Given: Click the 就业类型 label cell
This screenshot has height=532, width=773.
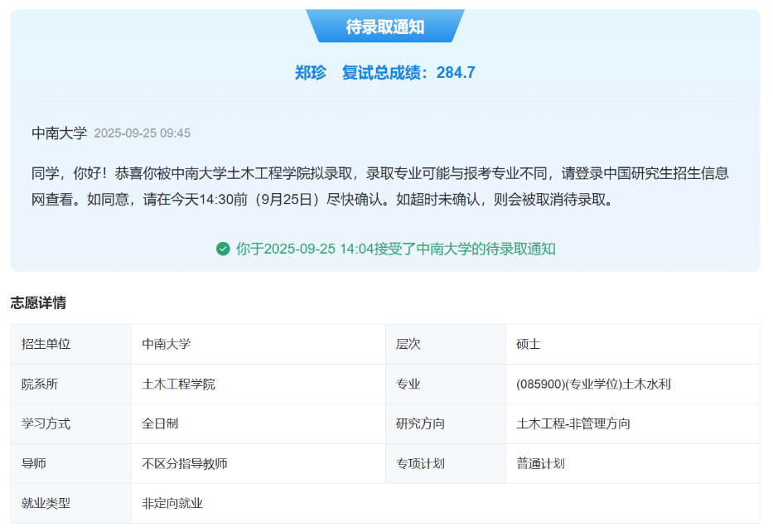Looking at the screenshot, I should click(71, 503).
